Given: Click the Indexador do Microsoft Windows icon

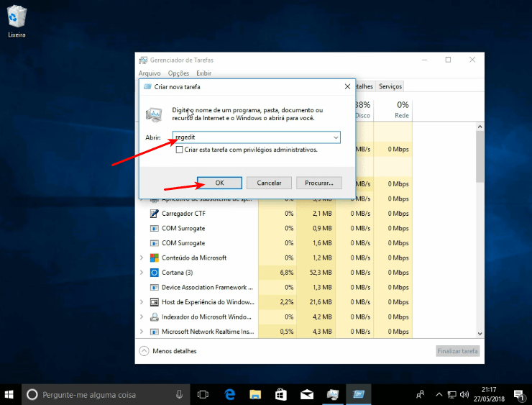Looking at the screenshot, I should [x=155, y=317].
